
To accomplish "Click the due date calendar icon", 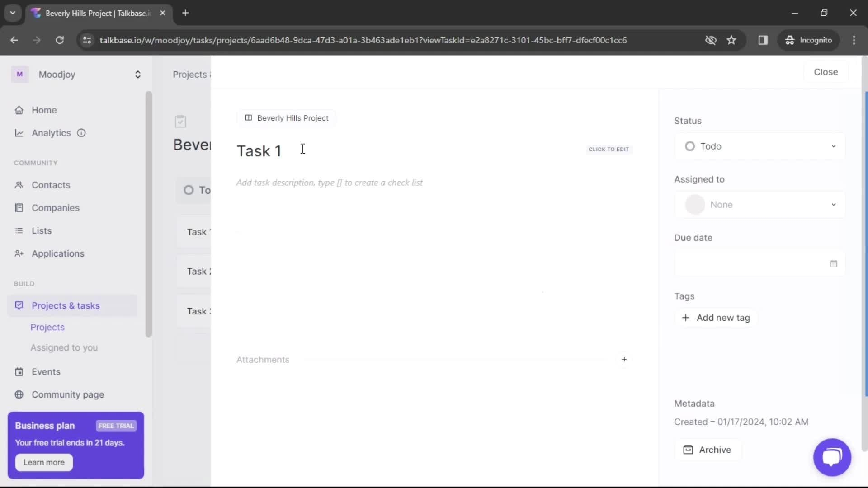I will pos(834,263).
